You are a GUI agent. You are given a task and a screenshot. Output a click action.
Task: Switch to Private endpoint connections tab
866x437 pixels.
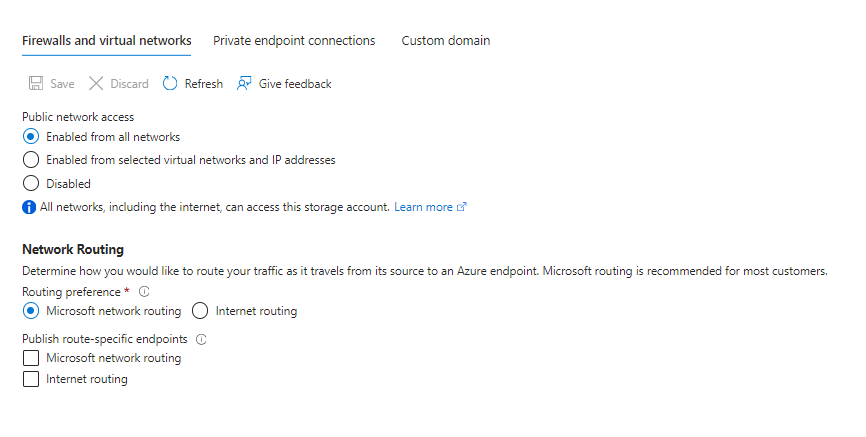(294, 40)
